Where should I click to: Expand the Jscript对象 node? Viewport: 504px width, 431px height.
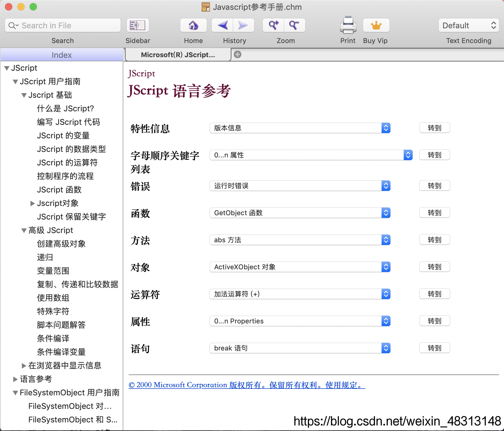click(x=33, y=204)
